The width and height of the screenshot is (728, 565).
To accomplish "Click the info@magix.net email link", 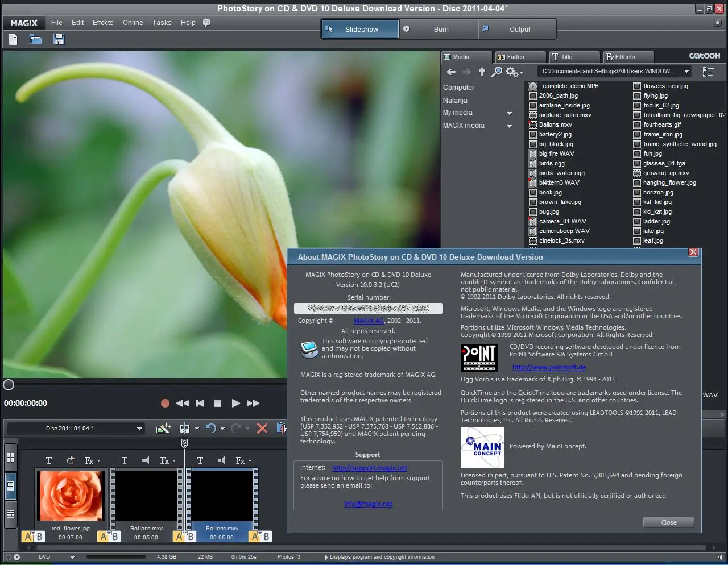I will coord(368,504).
